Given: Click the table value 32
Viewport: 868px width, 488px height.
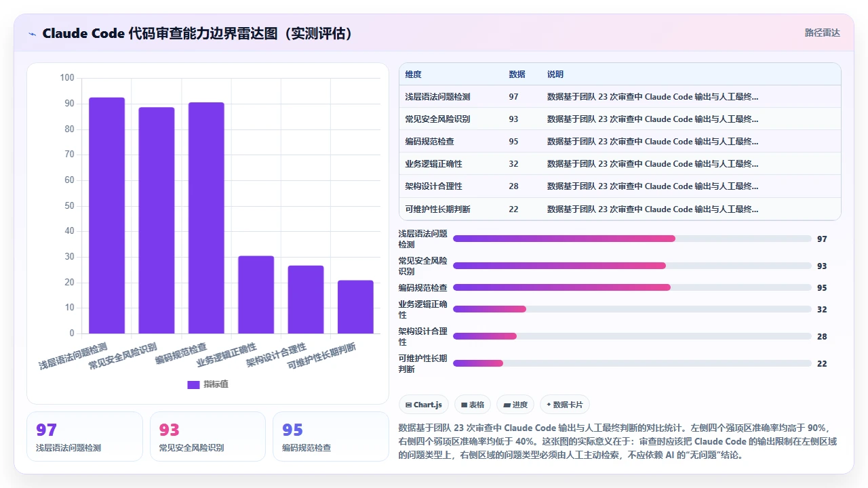Looking at the screenshot, I should (513, 164).
